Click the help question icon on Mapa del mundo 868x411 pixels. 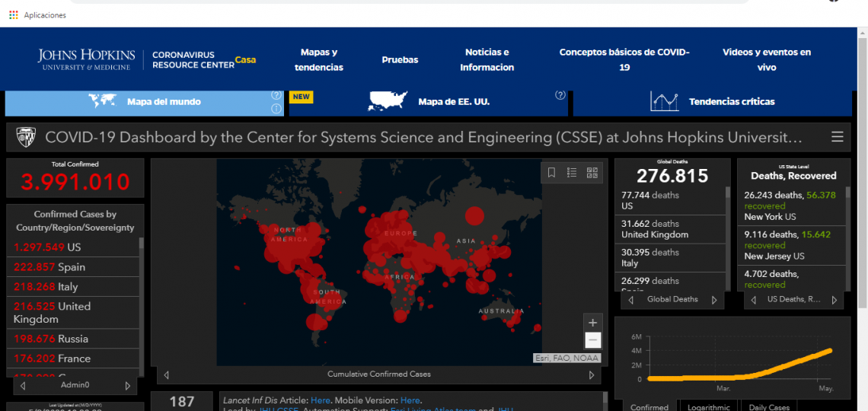(x=276, y=94)
